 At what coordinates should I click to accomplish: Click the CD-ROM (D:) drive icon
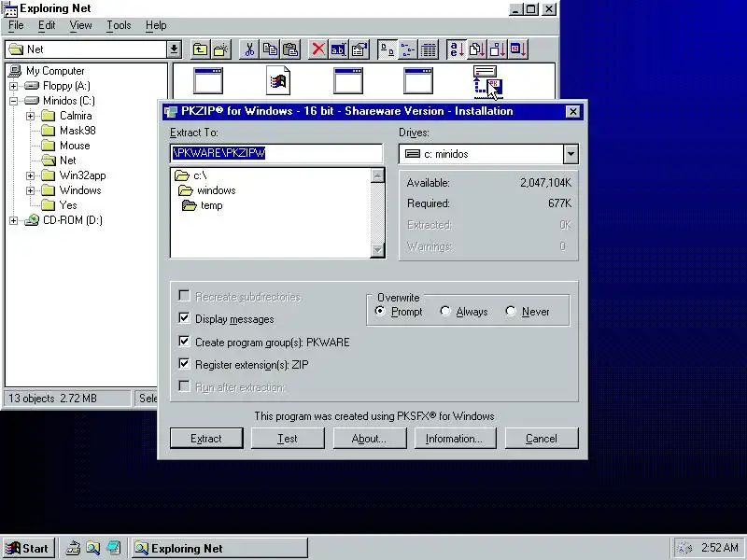tap(32, 220)
